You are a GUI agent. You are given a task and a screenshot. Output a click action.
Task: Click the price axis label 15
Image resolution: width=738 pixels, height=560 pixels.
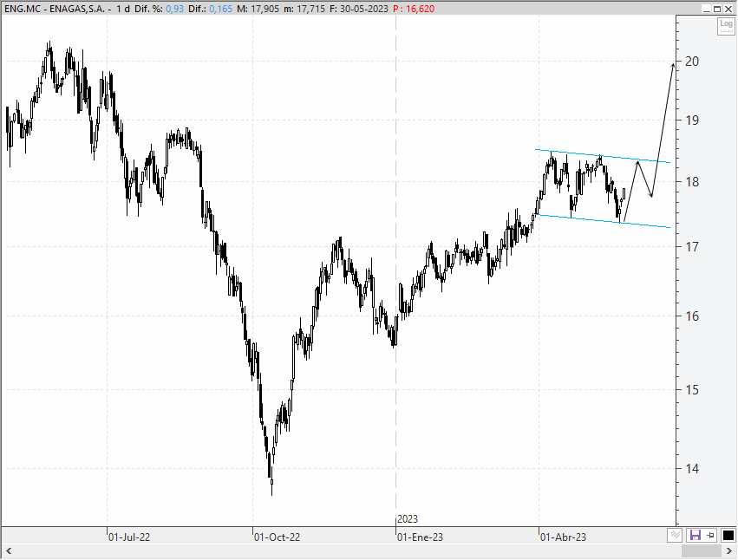pos(692,389)
